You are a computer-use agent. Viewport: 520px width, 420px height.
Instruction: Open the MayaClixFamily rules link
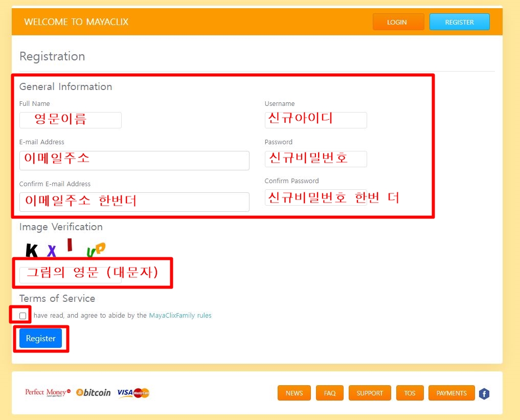pos(180,315)
